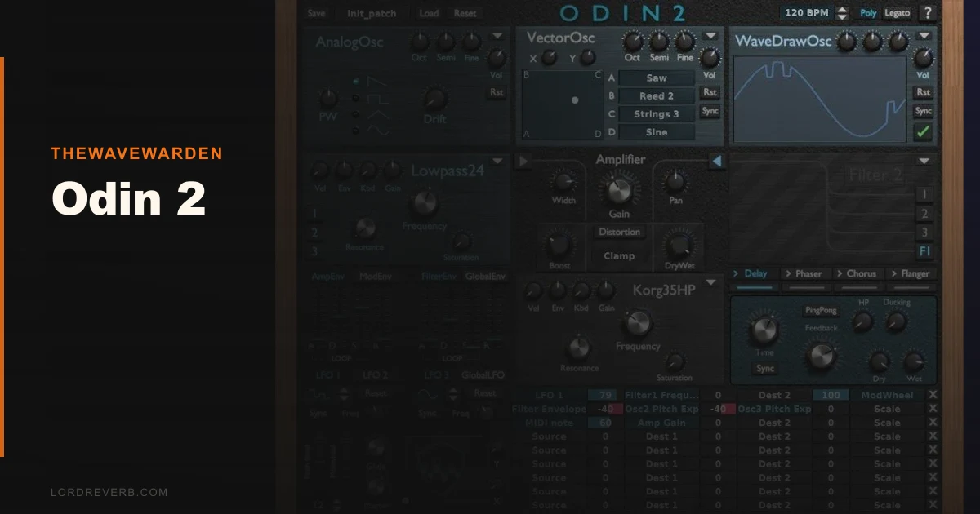
Task: Click the Amplifier Pan knob
Action: 675,181
